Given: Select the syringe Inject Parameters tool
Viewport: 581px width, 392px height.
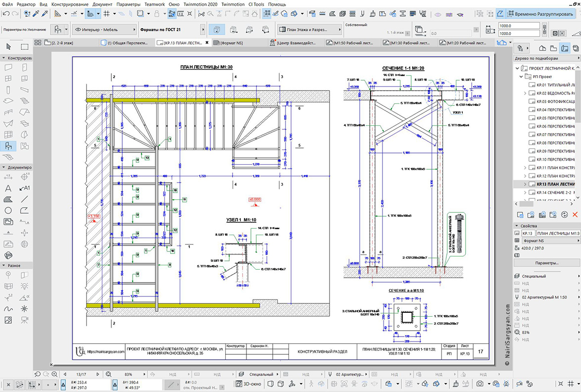Looking at the screenshot, I should point(45,14).
